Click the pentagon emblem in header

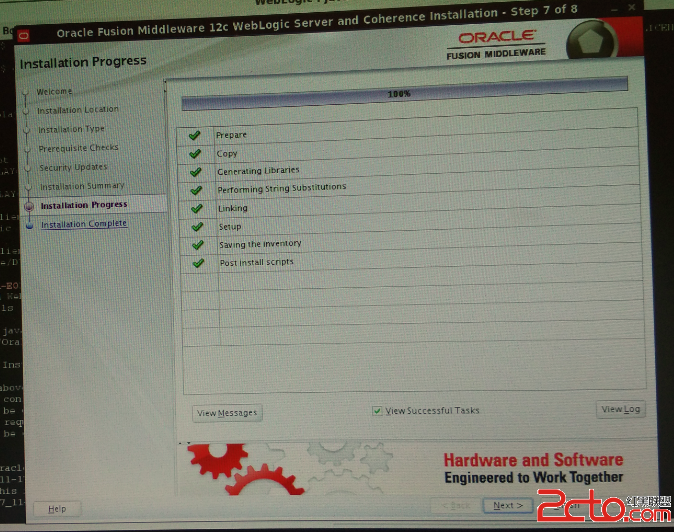tap(592, 42)
